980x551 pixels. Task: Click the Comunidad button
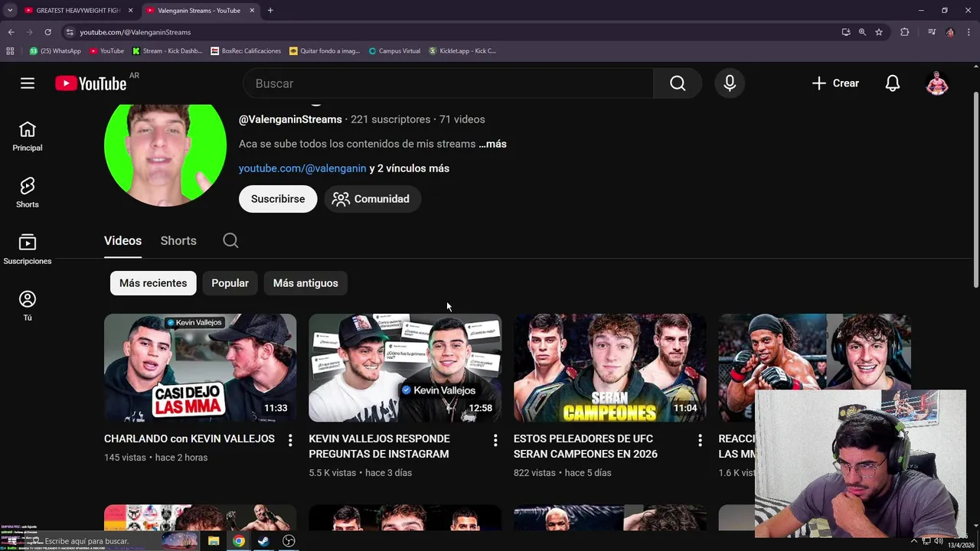click(372, 199)
